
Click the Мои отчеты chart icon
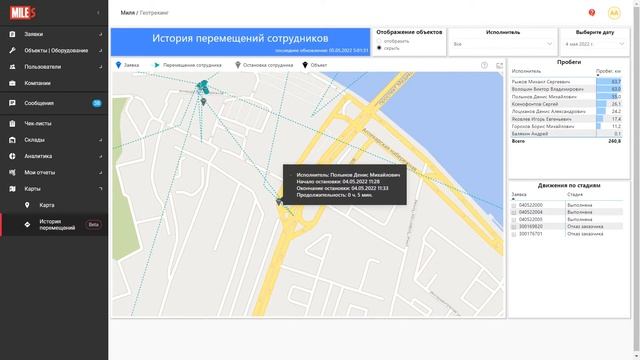(x=12, y=173)
